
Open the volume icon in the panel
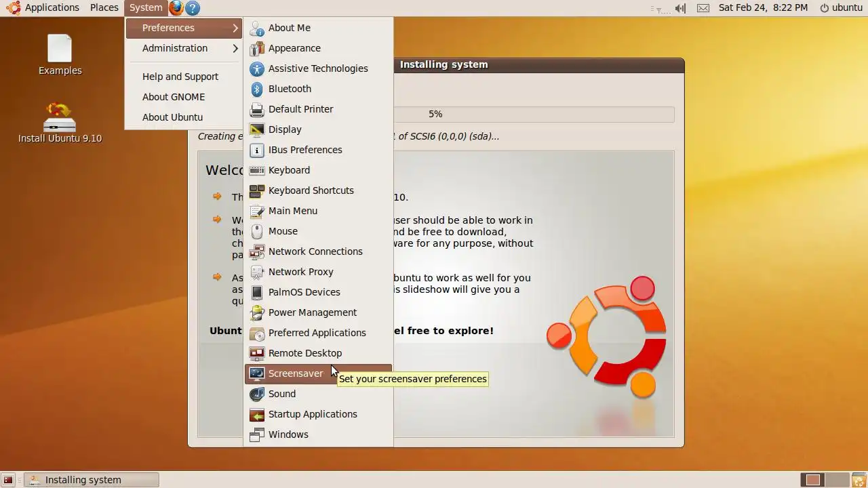click(x=680, y=8)
